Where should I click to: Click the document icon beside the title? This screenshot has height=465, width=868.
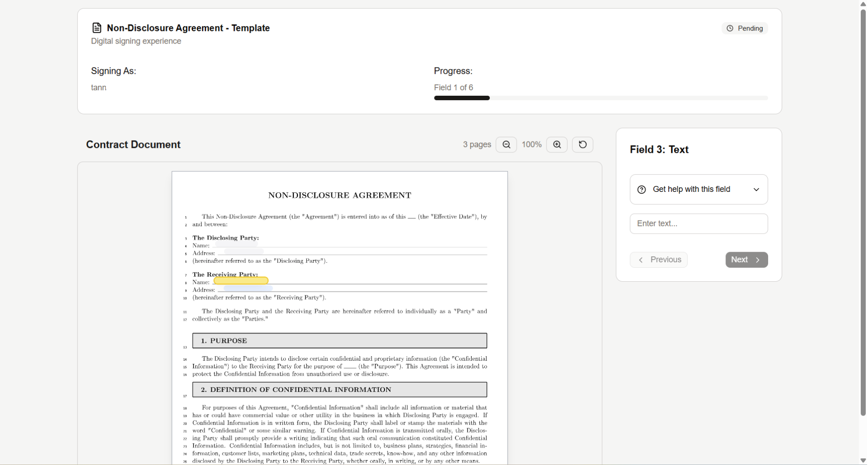[x=97, y=28]
